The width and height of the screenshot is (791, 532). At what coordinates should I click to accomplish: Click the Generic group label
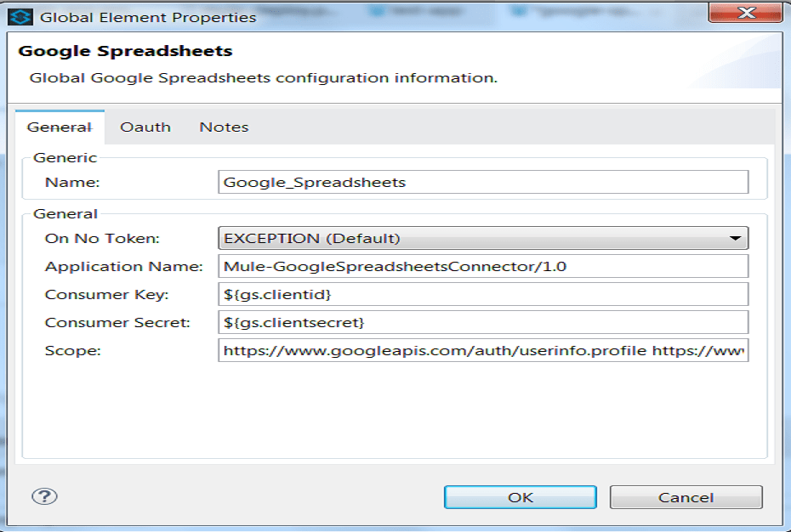coord(55,156)
